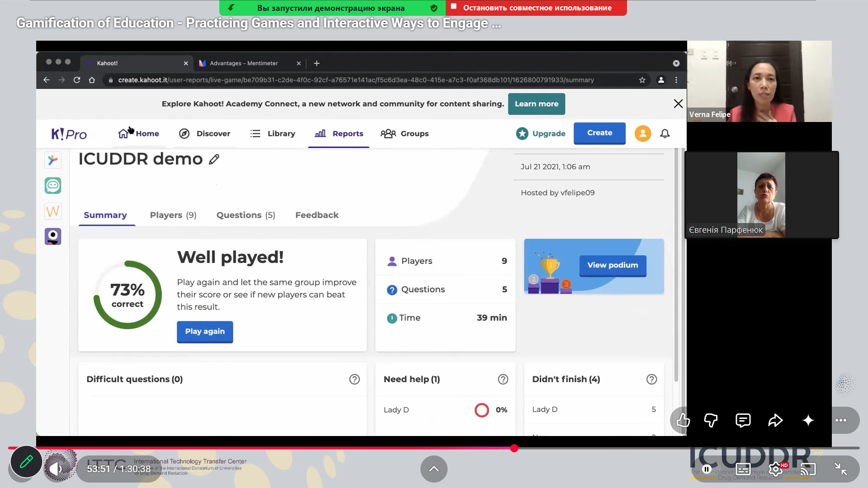Dismiss the Academy Connect banner

point(678,104)
